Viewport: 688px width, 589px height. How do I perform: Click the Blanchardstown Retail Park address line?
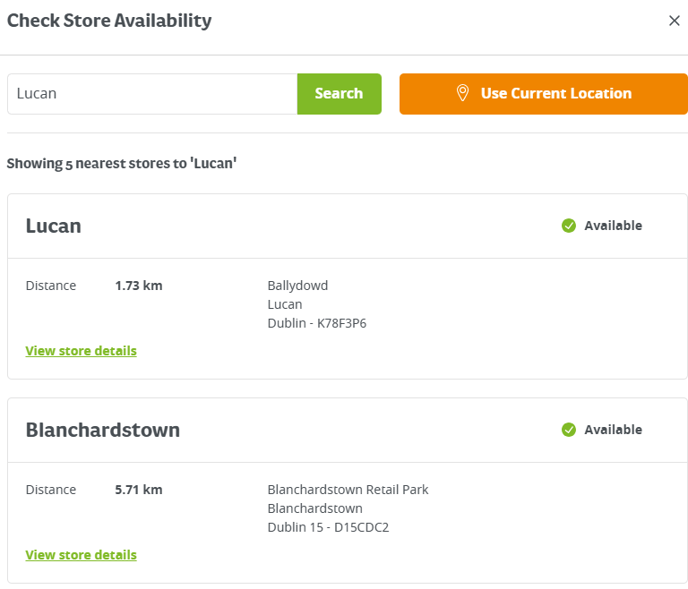348,490
